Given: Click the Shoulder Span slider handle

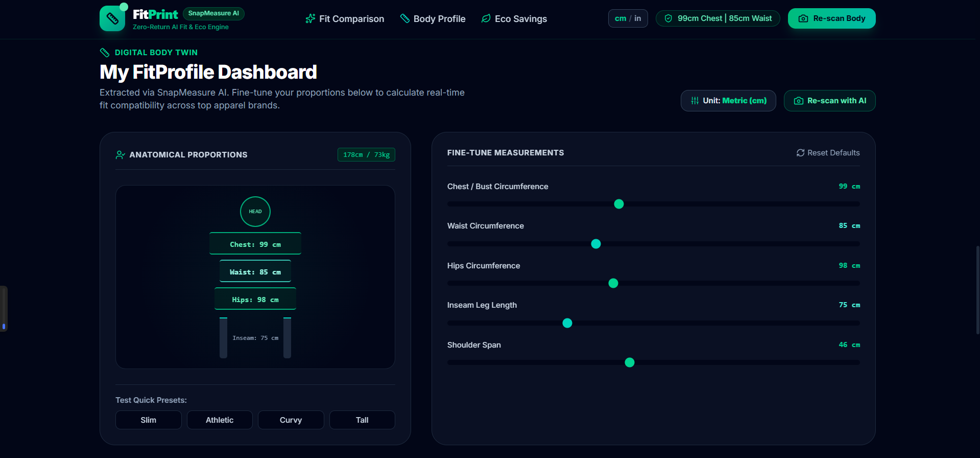Looking at the screenshot, I should point(630,362).
